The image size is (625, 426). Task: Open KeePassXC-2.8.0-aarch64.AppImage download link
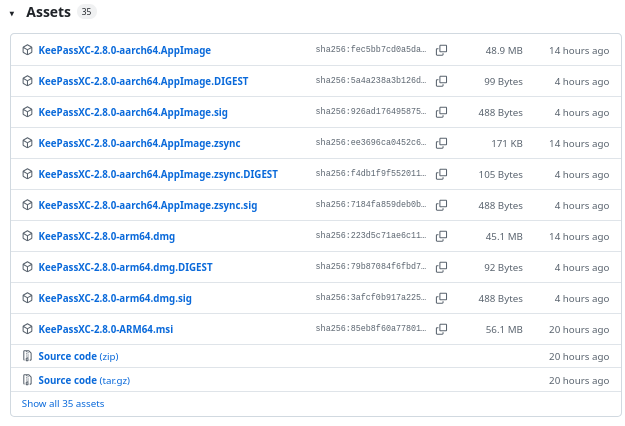124,50
